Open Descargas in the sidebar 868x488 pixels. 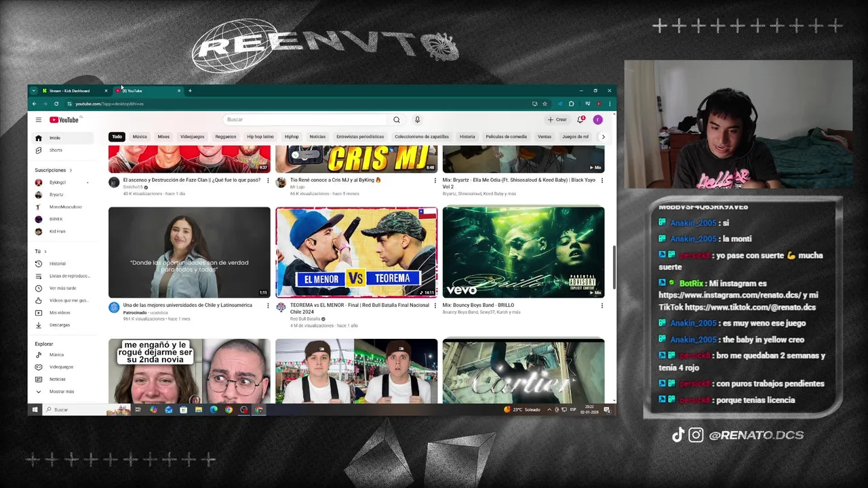point(62,325)
